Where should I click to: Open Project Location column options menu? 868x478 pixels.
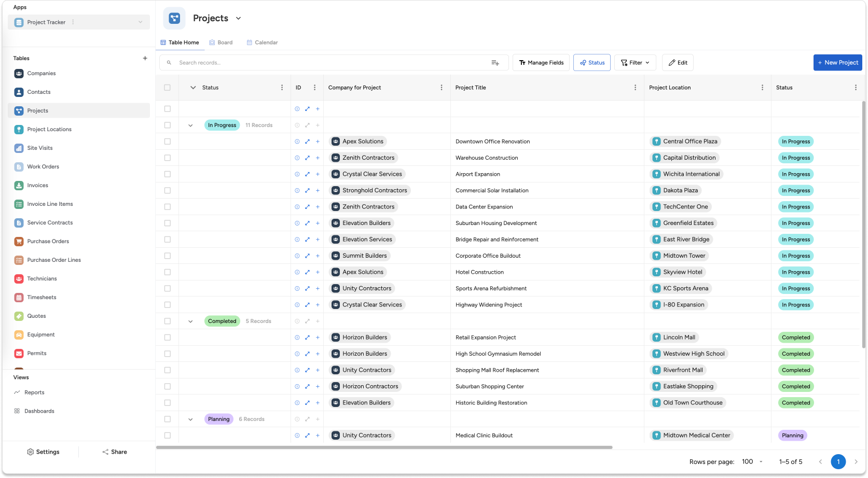click(762, 88)
